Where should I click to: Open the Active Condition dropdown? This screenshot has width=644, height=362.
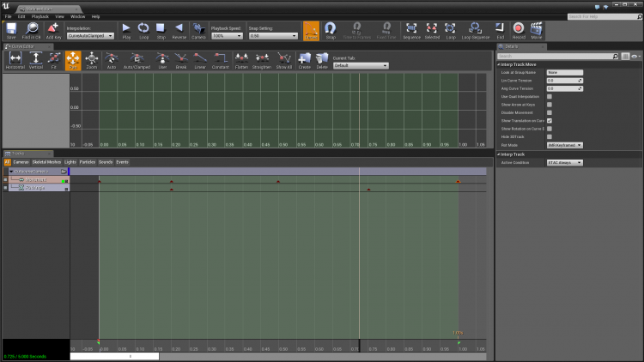coord(565,162)
